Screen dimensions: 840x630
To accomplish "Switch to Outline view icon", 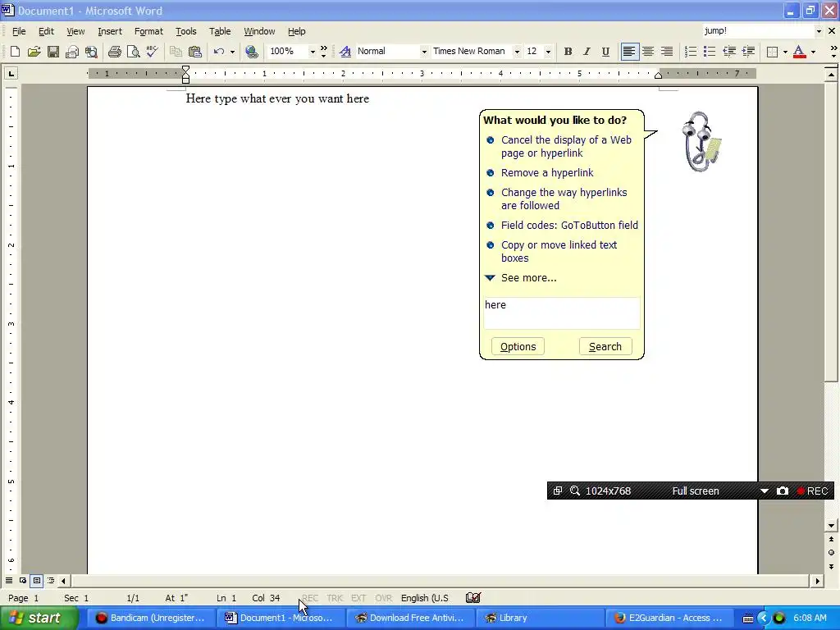I will [51, 581].
